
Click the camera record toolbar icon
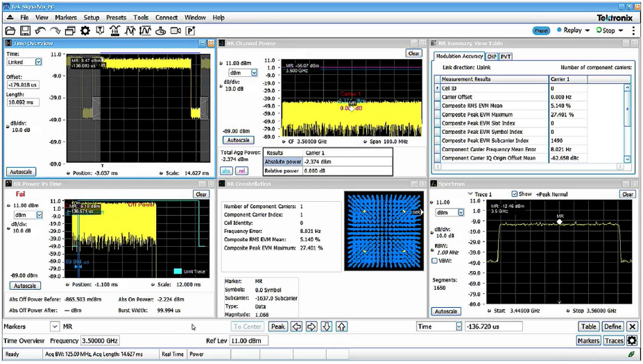[175, 31]
